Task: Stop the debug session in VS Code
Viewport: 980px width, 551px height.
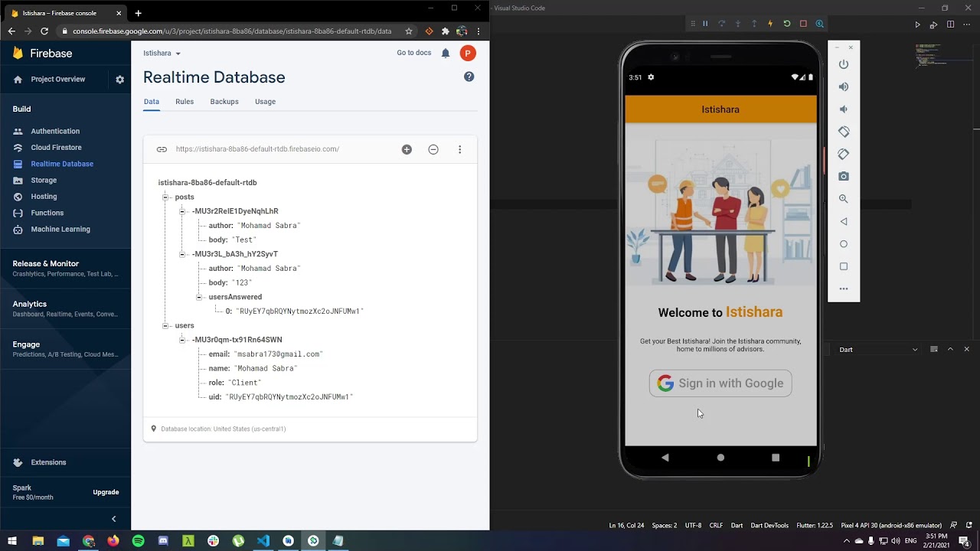Action: (803, 24)
